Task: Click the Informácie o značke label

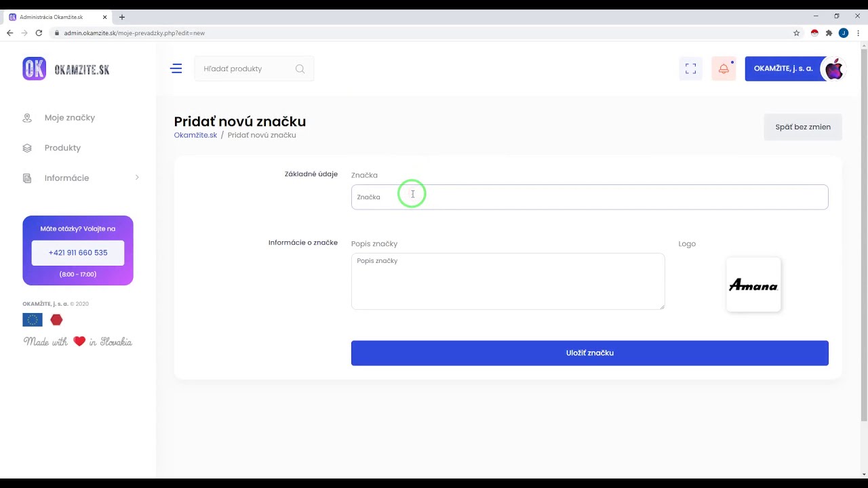Action: tap(303, 243)
